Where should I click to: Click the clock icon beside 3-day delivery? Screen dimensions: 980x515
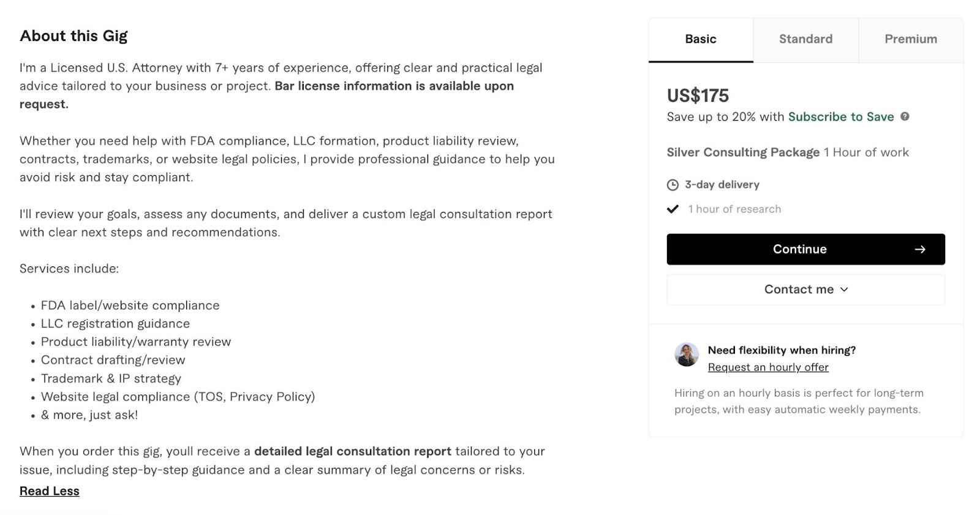pos(674,184)
